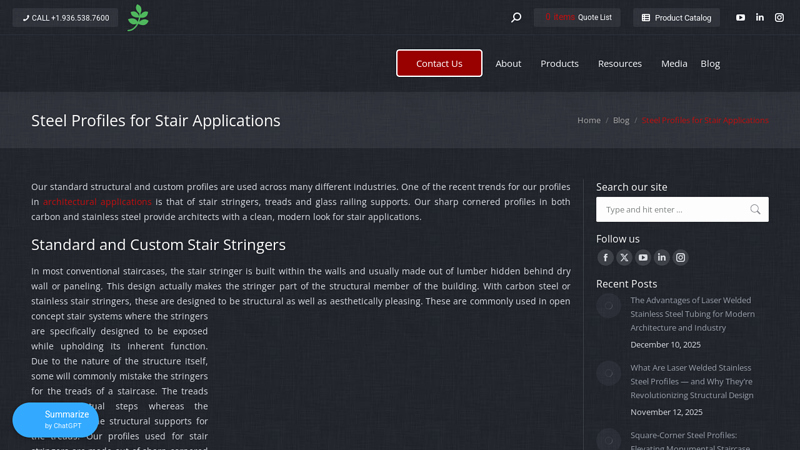
Task: Click the green leaf site logo
Action: pyautogui.click(x=138, y=18)
